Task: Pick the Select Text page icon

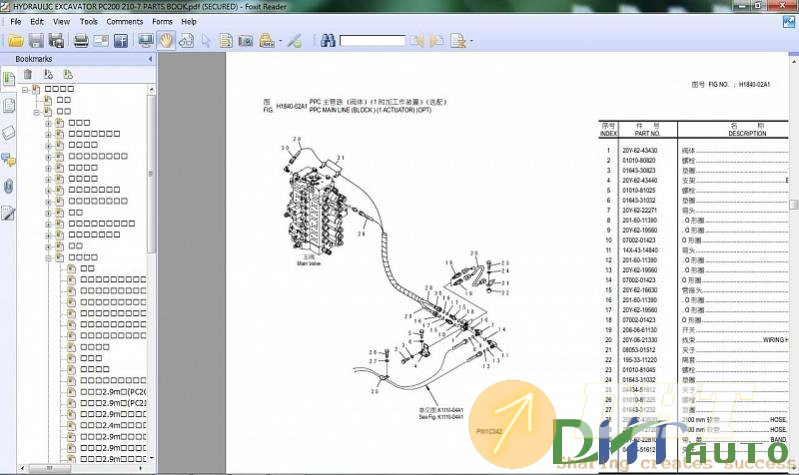Action: tap(226, 41)
